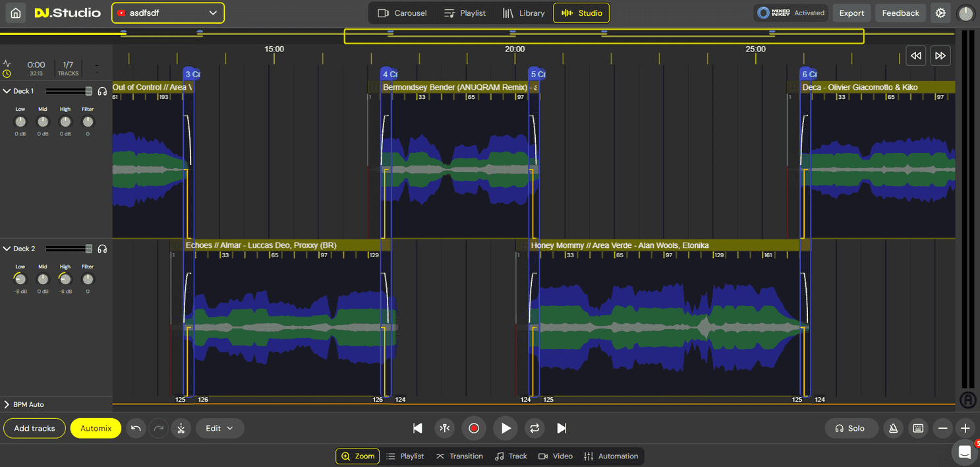Enable Solo monitoring
This screenshot has height=467, width=980.
click(851, 428)
